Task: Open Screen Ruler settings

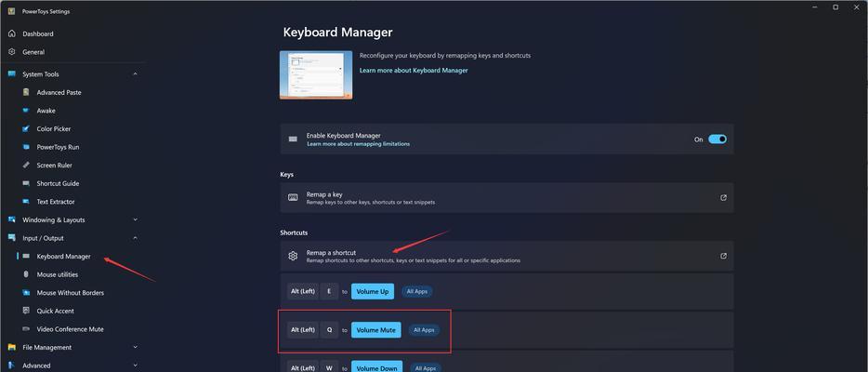Action: [54, 166]
